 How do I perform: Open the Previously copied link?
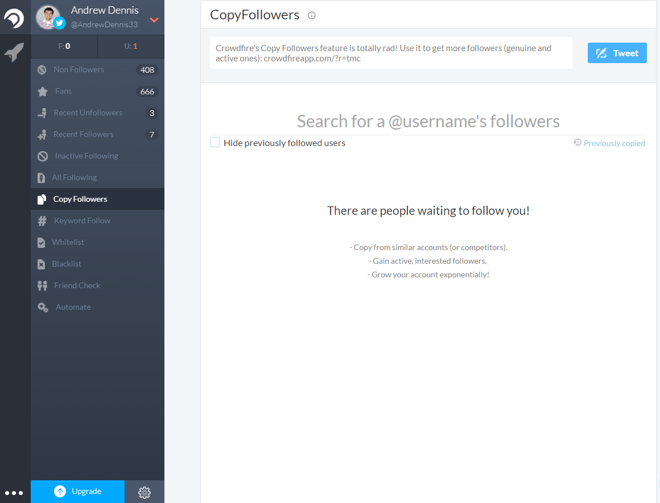(614, 144)
